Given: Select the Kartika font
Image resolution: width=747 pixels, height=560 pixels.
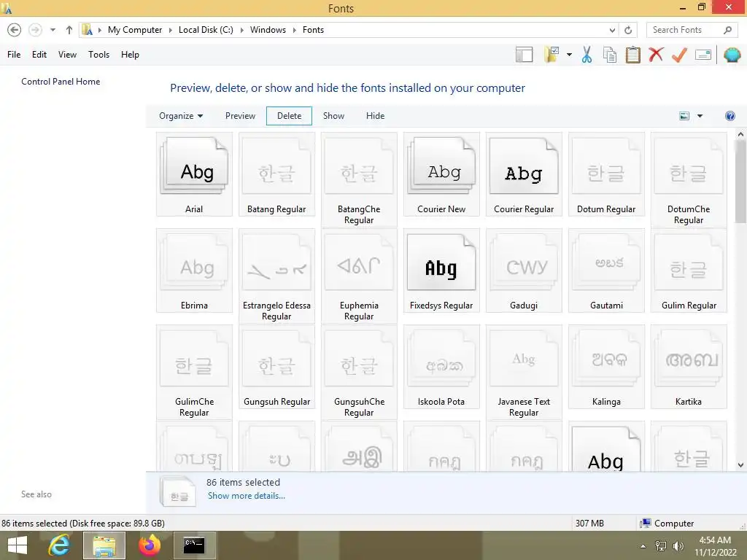Looking at the screenshot, I should click(689, 367).
